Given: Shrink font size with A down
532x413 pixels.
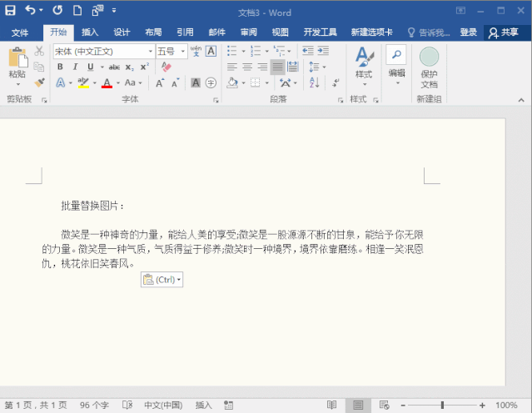Looking at the screenshot, I should 175,82.
